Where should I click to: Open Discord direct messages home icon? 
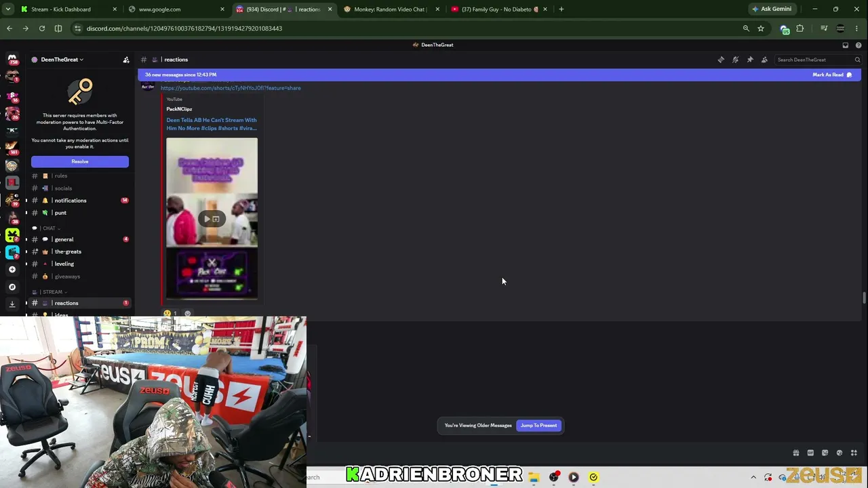click(x=12, y=60)
